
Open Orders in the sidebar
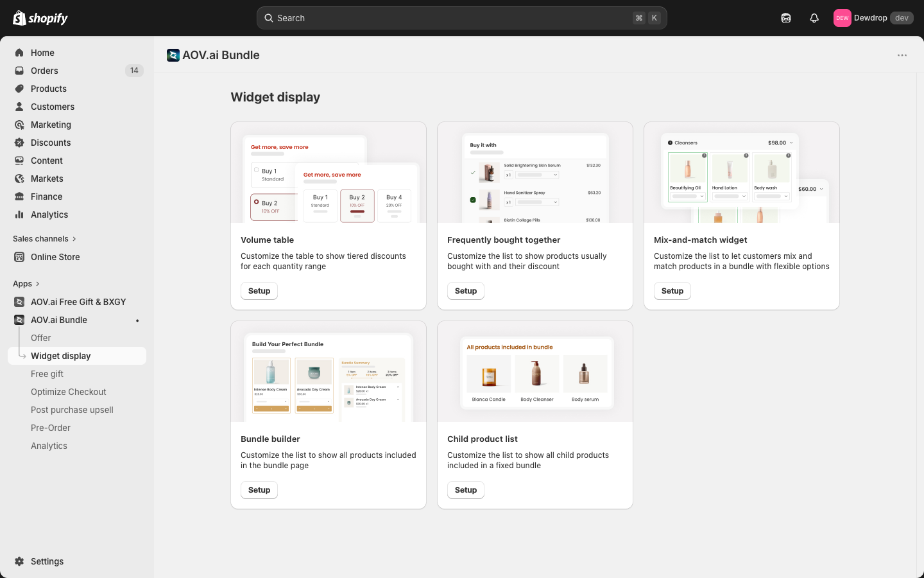tap(77, 71)
